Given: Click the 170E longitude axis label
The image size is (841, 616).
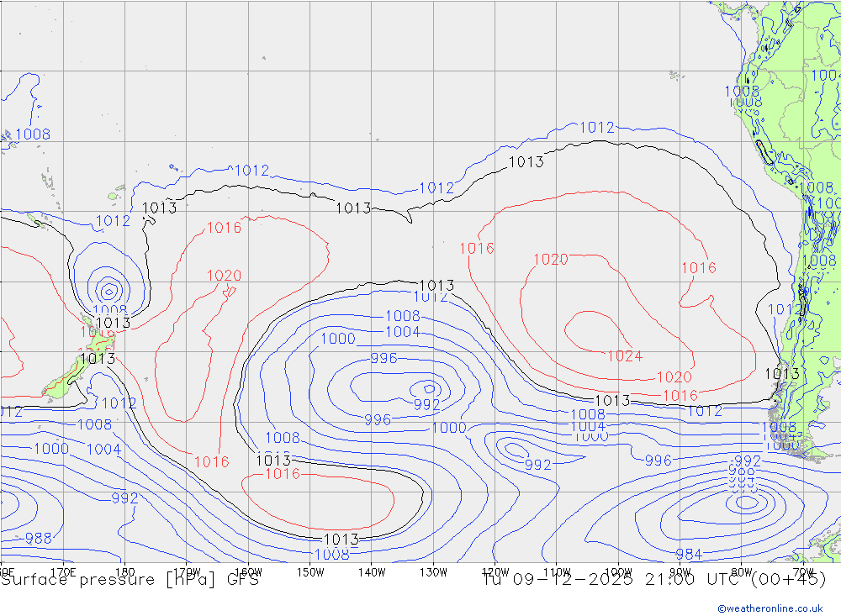Looking at the screenshot, I should point(64,572).
